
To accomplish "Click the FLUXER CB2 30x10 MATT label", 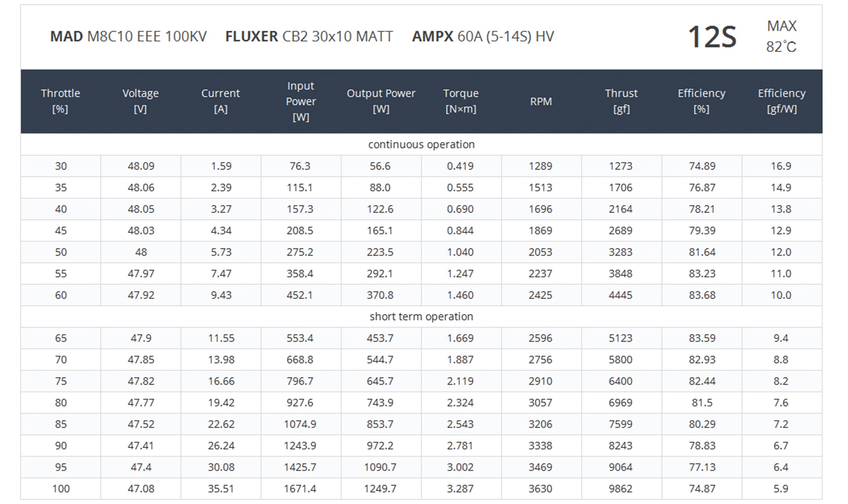I will tap(309, 36).
